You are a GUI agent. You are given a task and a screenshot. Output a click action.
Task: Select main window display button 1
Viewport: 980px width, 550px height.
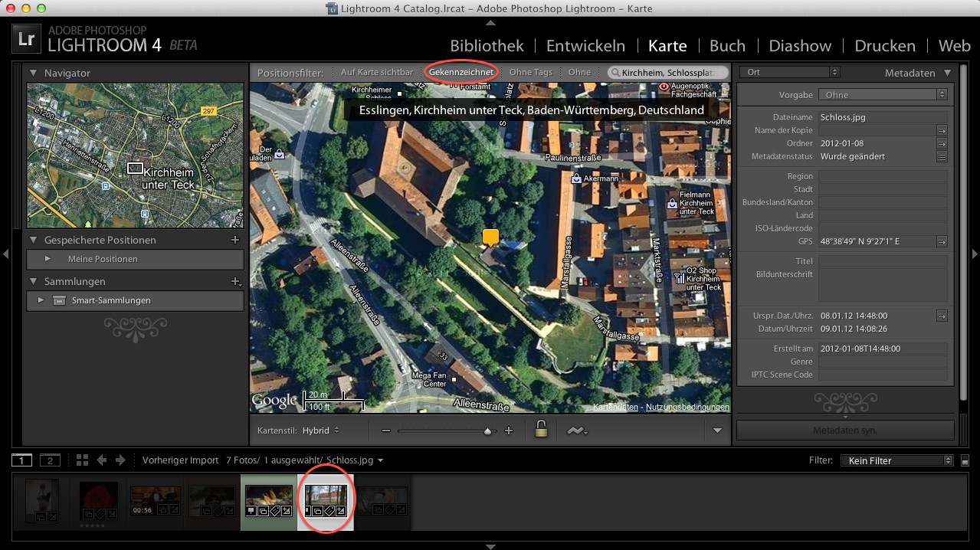(21, 460)
